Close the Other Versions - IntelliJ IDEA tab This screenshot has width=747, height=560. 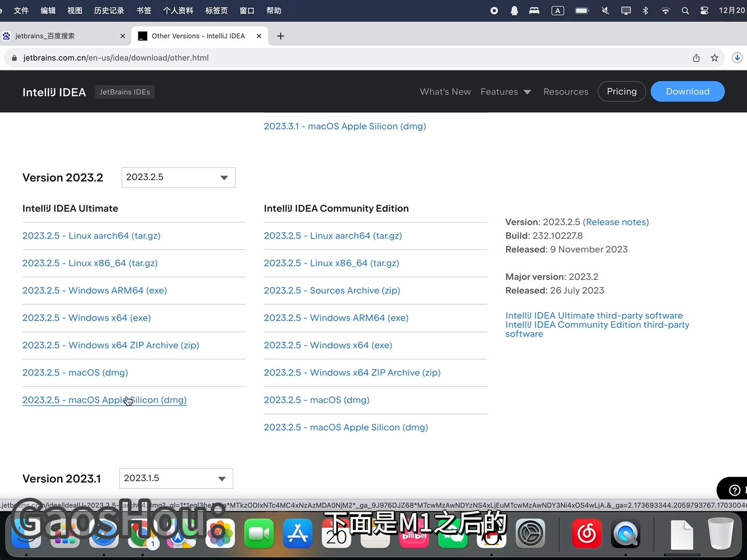tap(259, 36)
